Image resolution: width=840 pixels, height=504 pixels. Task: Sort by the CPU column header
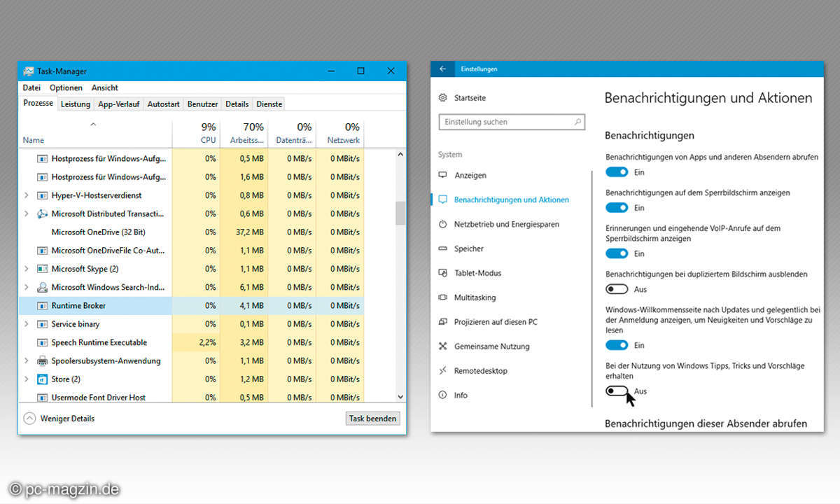click(196, 133)
